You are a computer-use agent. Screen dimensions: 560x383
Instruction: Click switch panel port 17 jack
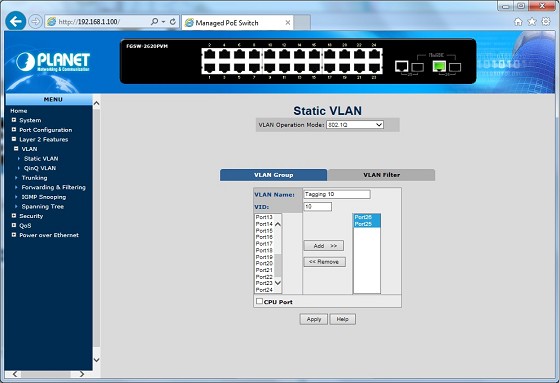click(330, 68)
